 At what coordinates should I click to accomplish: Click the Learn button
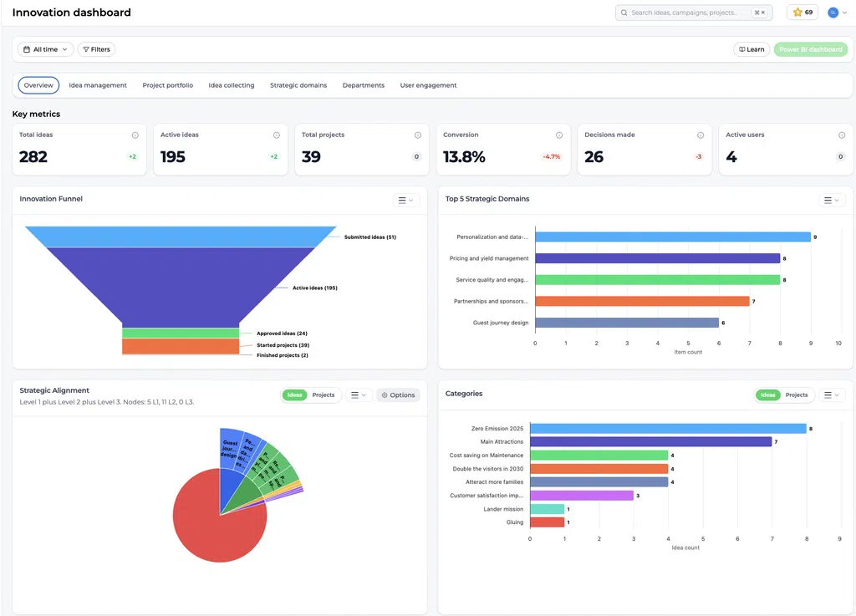tap(752, 49)
